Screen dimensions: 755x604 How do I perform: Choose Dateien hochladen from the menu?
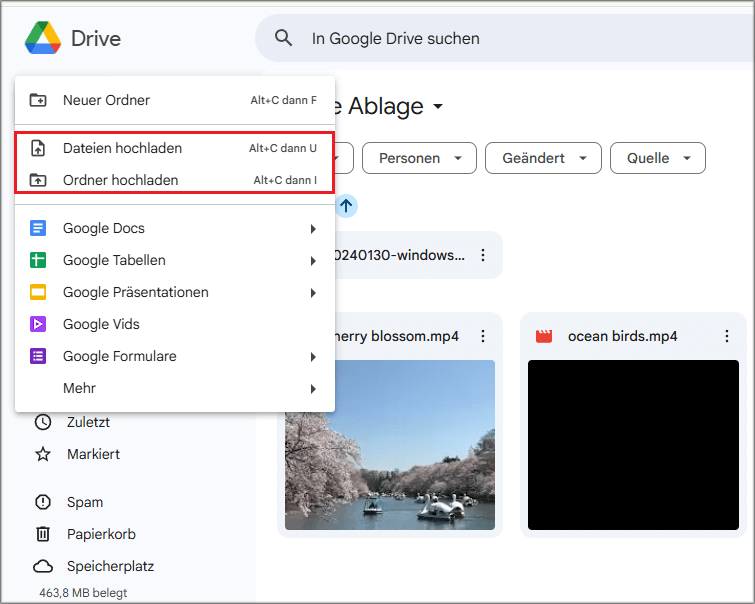tap(175, 148)
